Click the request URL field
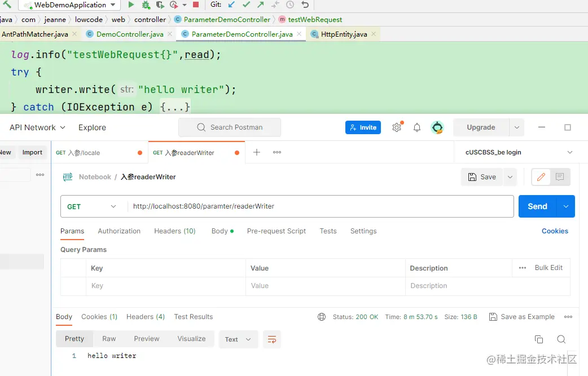The image size is (588, 376). [321, 206]
